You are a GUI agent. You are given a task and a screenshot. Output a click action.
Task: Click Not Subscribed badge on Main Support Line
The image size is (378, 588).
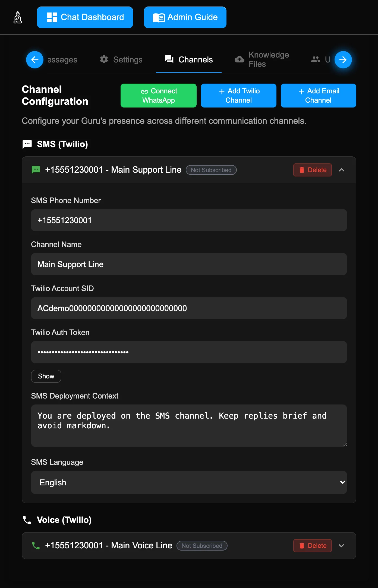211,170
